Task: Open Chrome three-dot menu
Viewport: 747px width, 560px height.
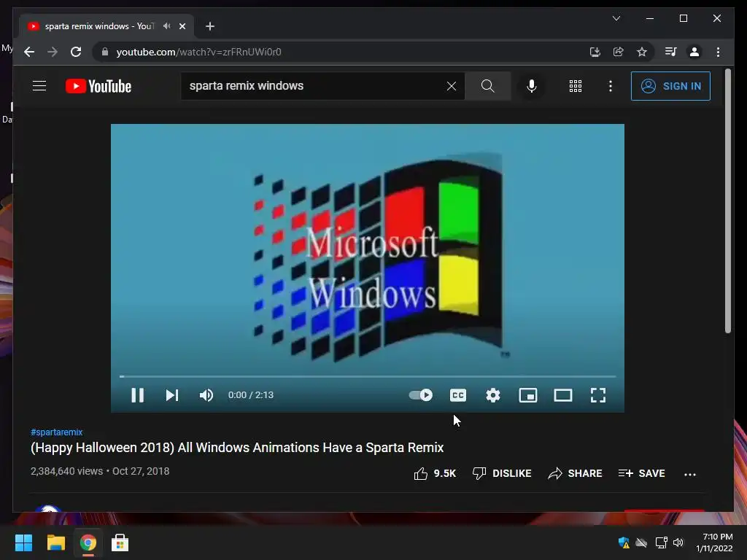Action: point(718,52)
